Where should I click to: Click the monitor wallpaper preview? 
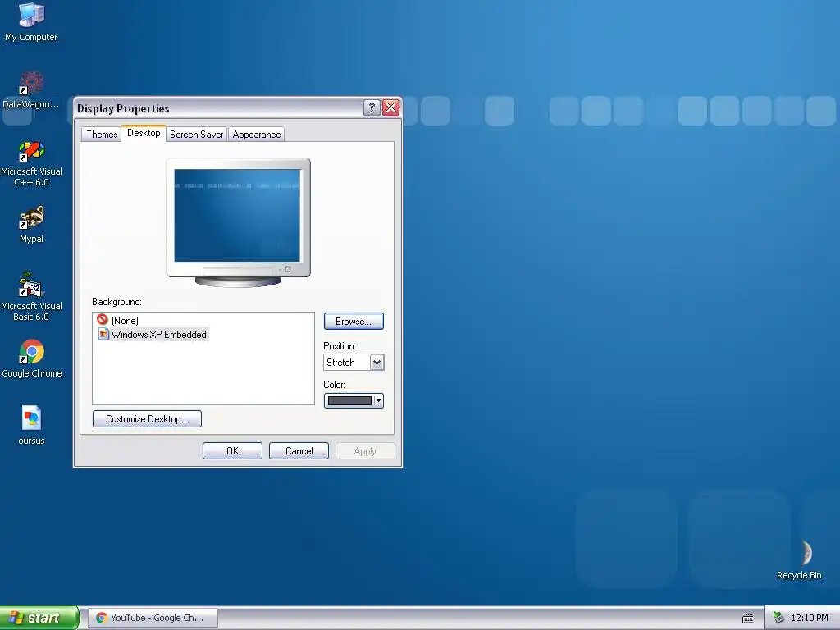[237, 216]
